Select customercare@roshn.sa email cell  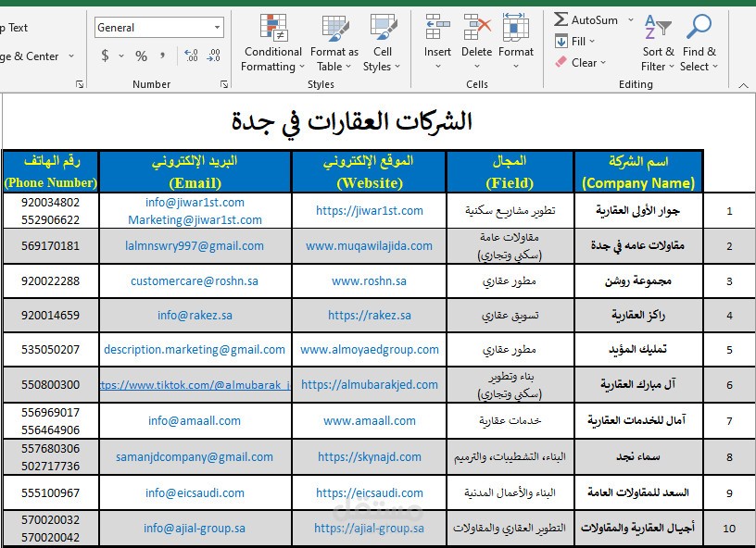[195, 280]
